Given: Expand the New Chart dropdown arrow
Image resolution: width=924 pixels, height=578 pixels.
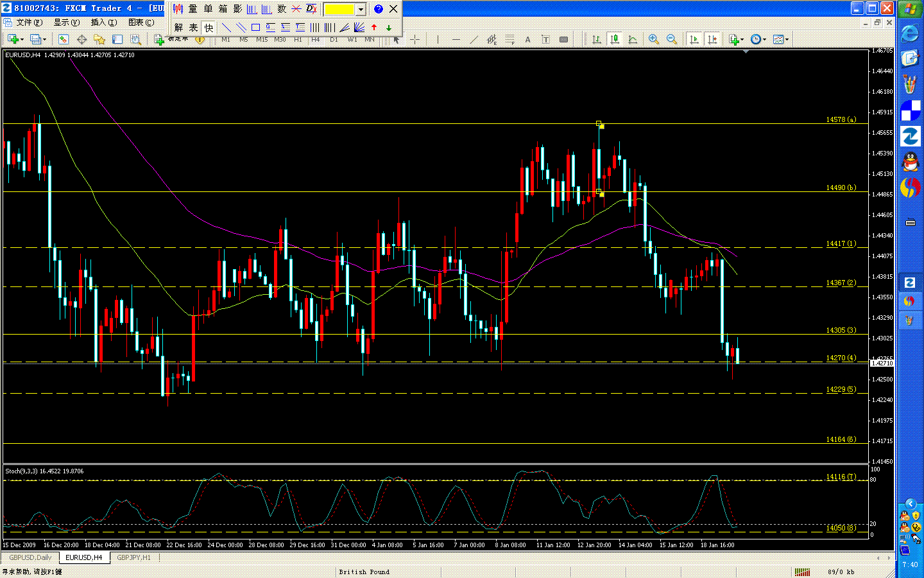Looking at the screenshot, I should pos(22,40).
